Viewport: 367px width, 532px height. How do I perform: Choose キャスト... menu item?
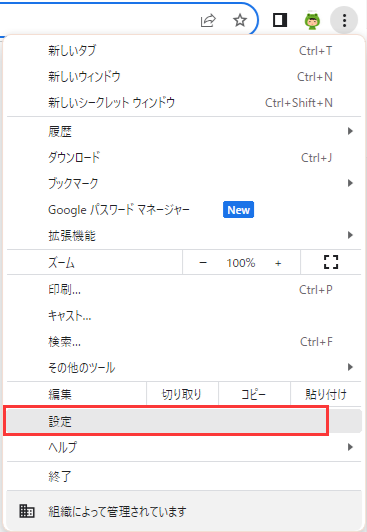point(184,316)
